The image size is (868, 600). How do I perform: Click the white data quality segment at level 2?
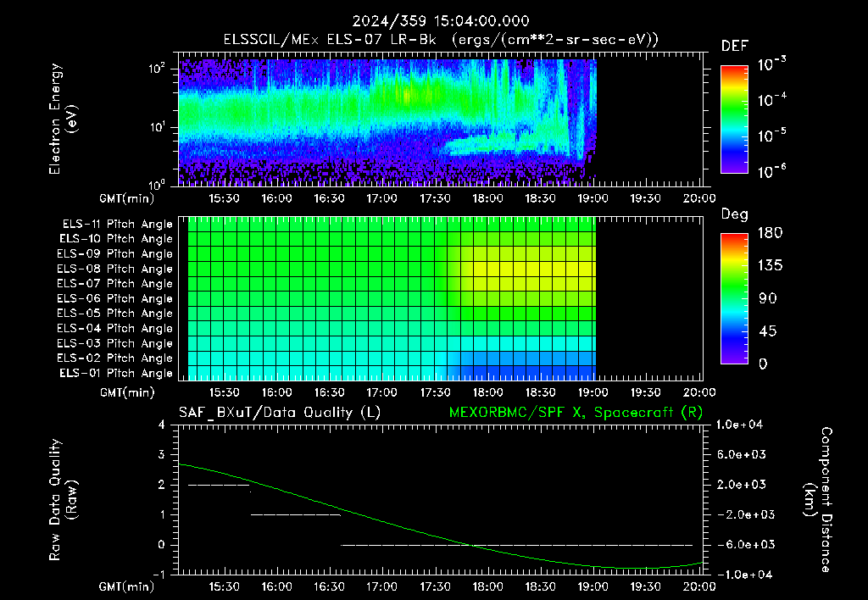tap(220, 486)
